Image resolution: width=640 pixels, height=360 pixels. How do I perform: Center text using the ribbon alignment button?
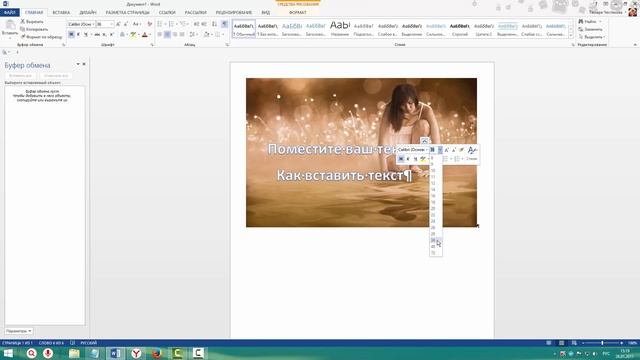167,34
